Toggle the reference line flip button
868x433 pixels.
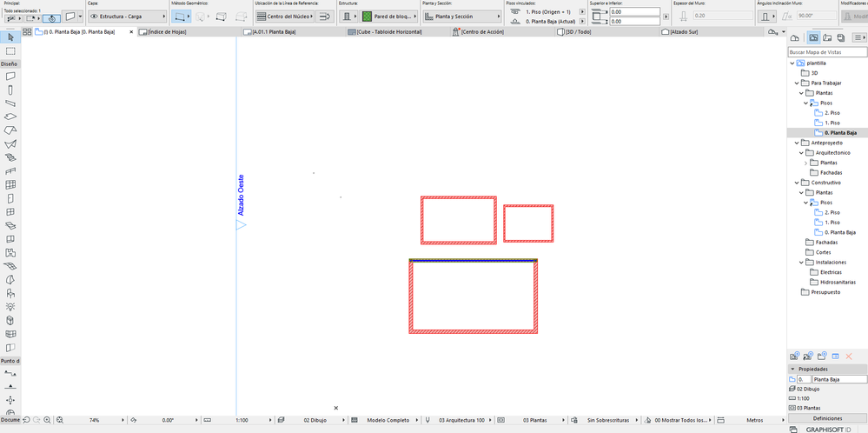click(324, 17)
